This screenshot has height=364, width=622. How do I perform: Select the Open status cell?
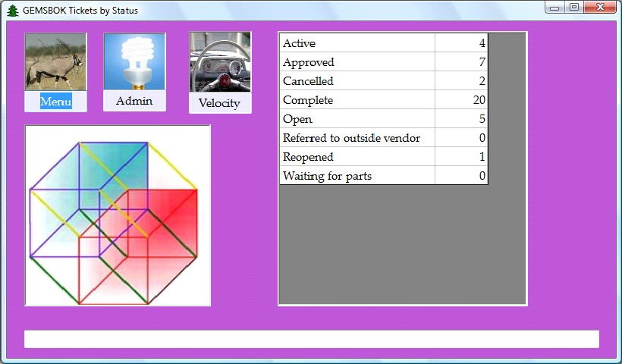tap(357, 119)
